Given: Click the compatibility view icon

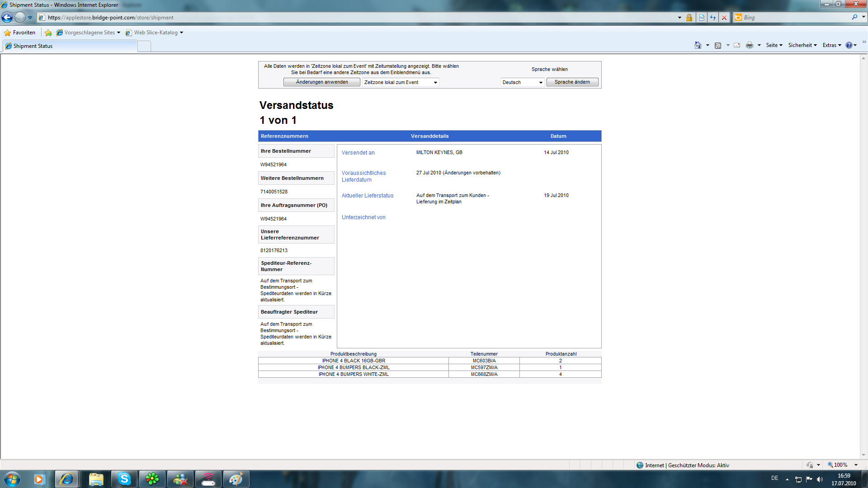Looking at the screenshot, I should pos(702,18).
